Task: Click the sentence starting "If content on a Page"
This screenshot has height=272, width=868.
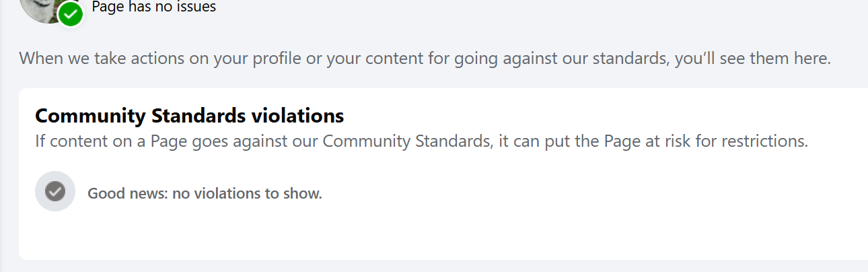Action: [421, 142]
